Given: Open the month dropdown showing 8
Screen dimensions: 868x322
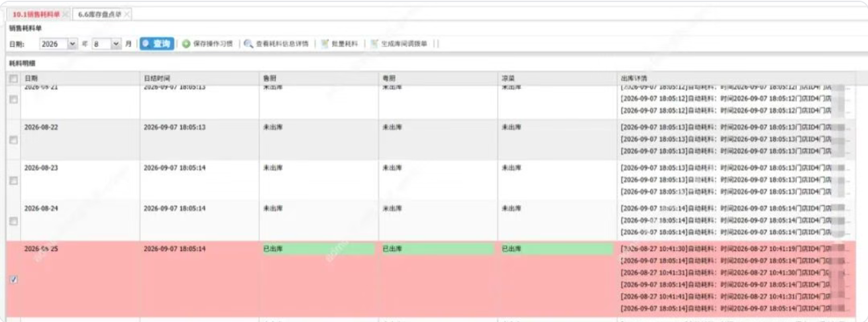Looking at the screenshot, I should pos(106,44).
